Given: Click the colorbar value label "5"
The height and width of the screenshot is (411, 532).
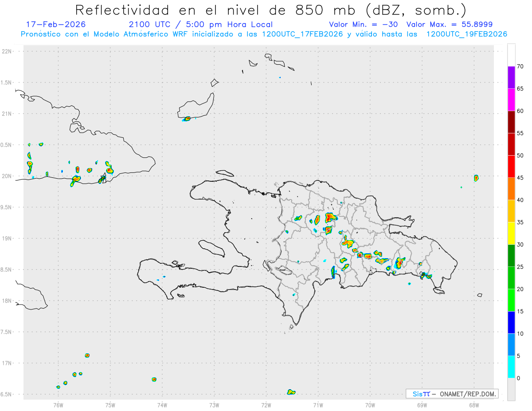Looking at the screenshot, I should pyautogui.click(x=518, y=356).
